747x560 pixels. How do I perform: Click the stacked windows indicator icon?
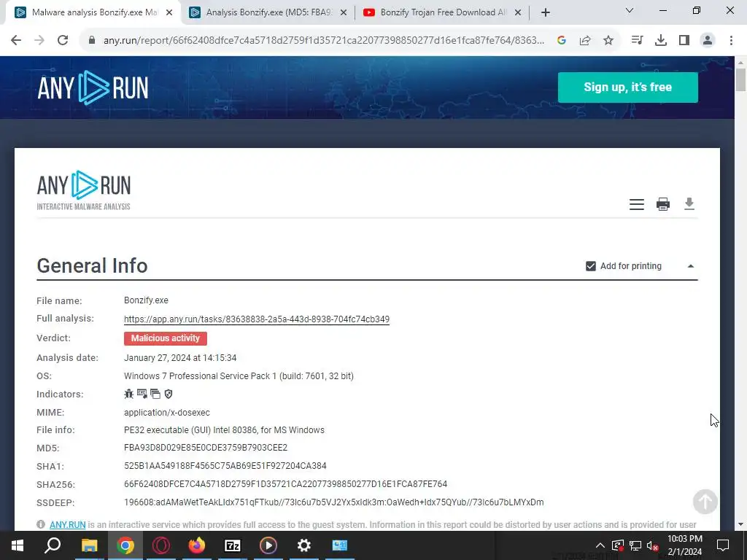155,394
